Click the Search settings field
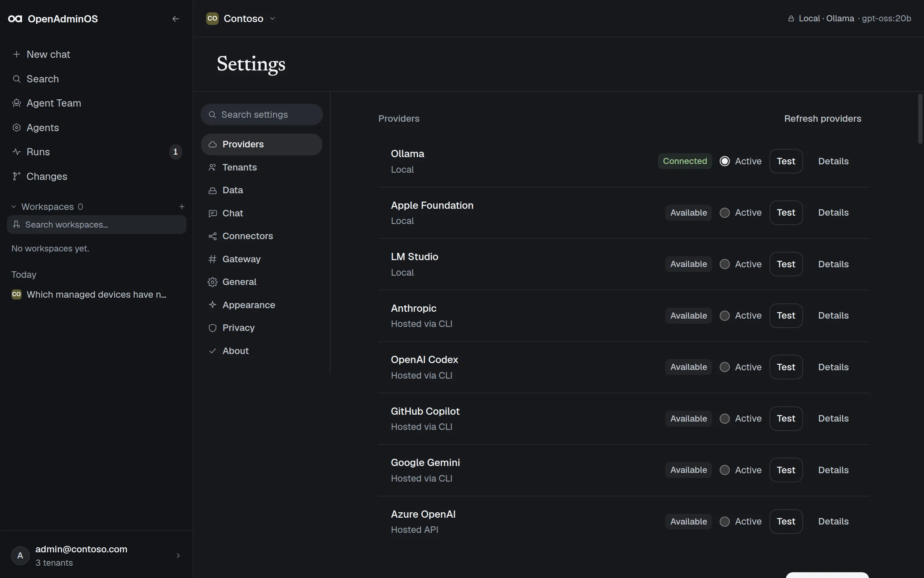The image size is (924, 578). pos(262,115)
